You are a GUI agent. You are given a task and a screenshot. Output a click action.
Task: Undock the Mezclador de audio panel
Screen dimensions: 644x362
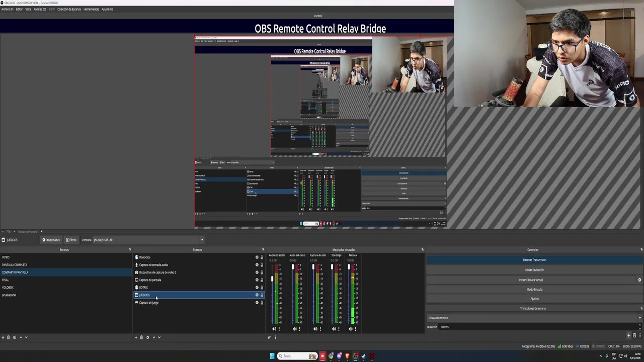pyautogui.click(x=422, y=250)
